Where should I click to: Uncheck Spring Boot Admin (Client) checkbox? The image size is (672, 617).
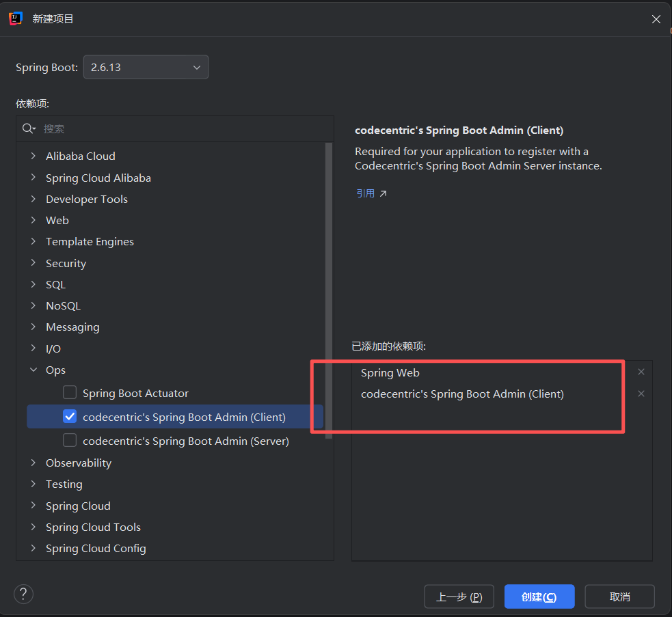(x=70, y=417)
